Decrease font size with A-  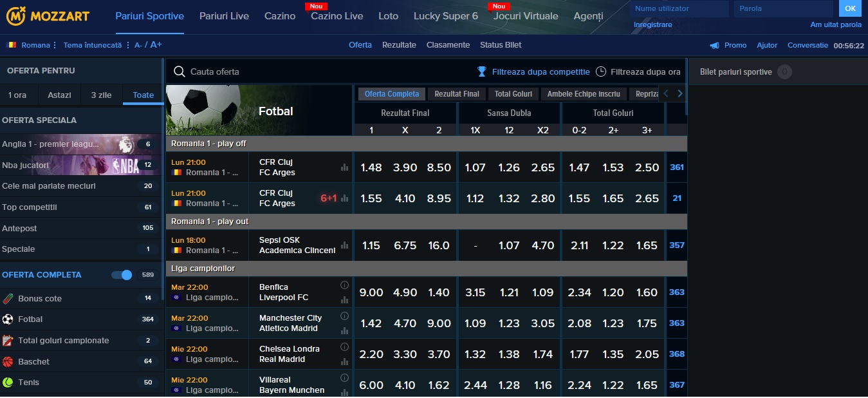click(138, 45)
